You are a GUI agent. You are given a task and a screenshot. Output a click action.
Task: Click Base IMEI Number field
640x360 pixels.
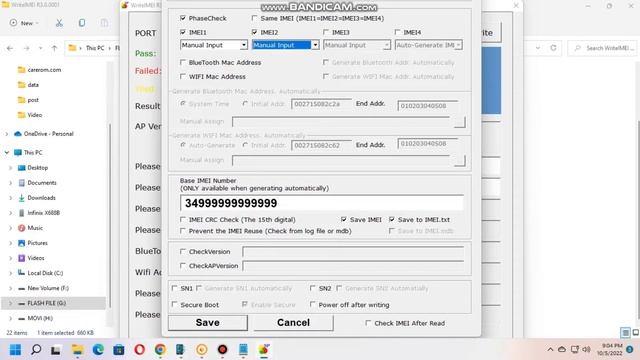click(322, 203)
